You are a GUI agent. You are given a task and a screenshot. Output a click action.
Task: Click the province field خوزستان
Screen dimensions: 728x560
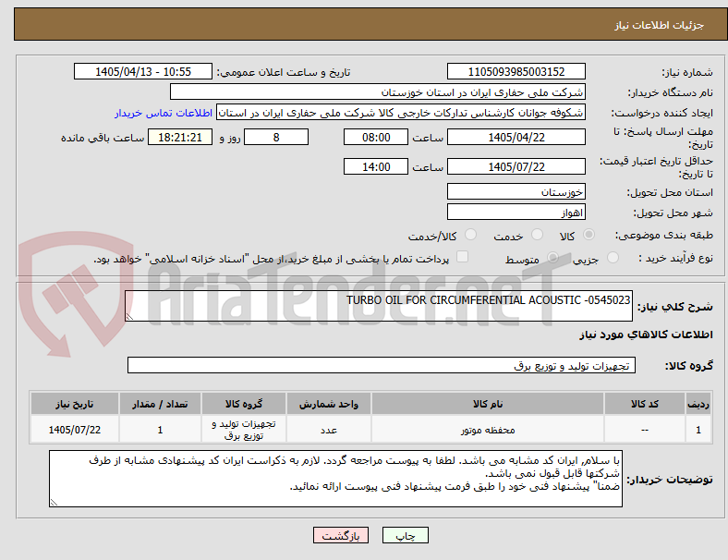click(x=516, y=191)
